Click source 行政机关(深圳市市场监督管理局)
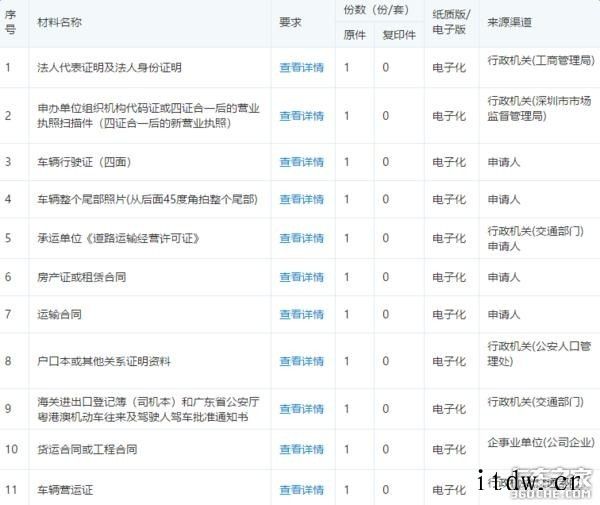 (539, 108)
